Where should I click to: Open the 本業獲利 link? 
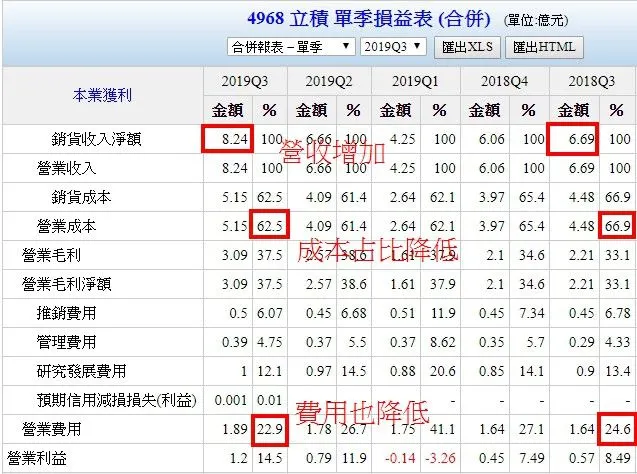pos(102,95)
